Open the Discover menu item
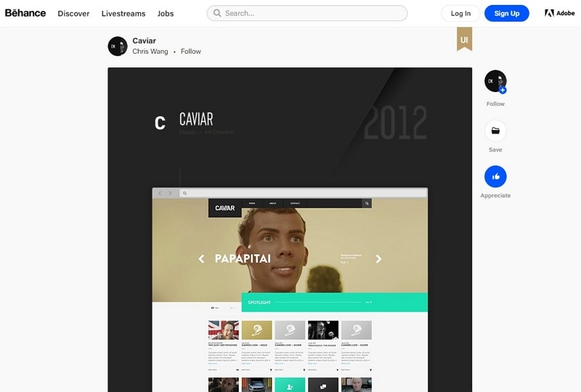Screen dimensions: 581x392 (x=73, y=14)
